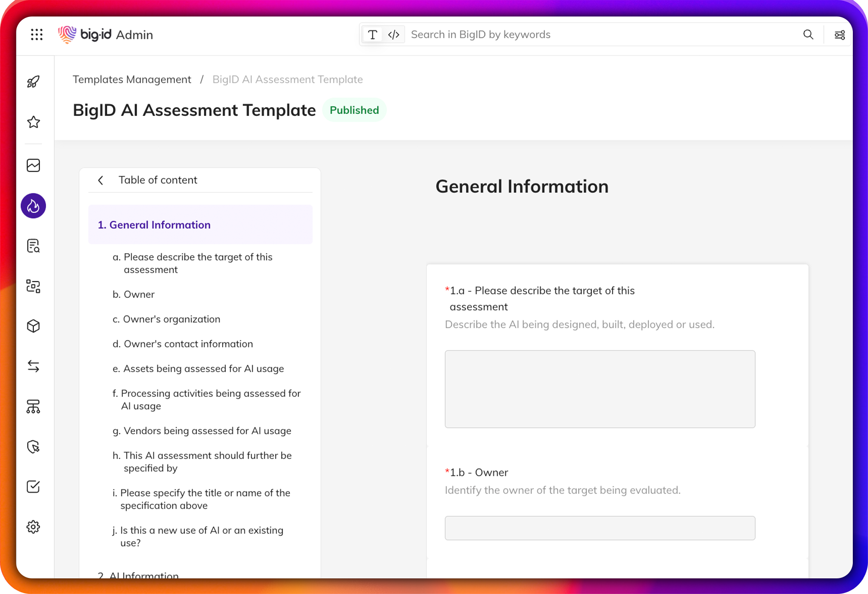Select the rocket quick-start icon in sidebar
The height and width of the screenshot is (594, 868).
(33, 81)
